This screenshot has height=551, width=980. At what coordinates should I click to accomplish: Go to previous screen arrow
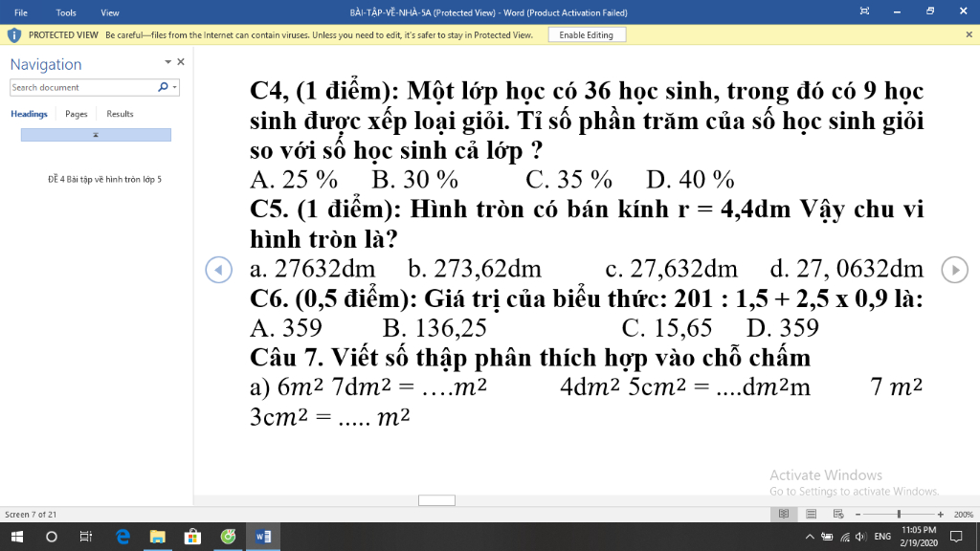219,270
